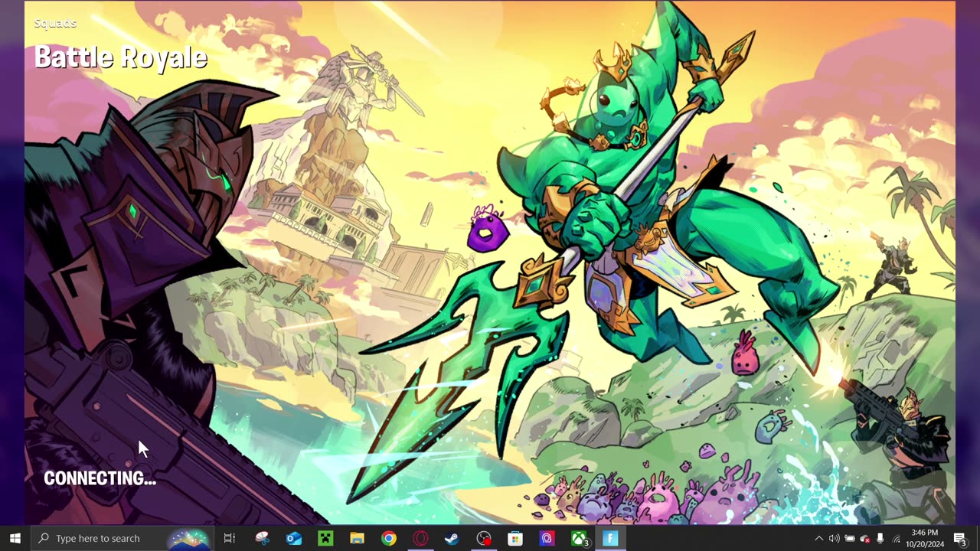The width and height of the screenshot is (980, 551).
Task: Click the Battle Royale mode title
Action: [121, 57]
